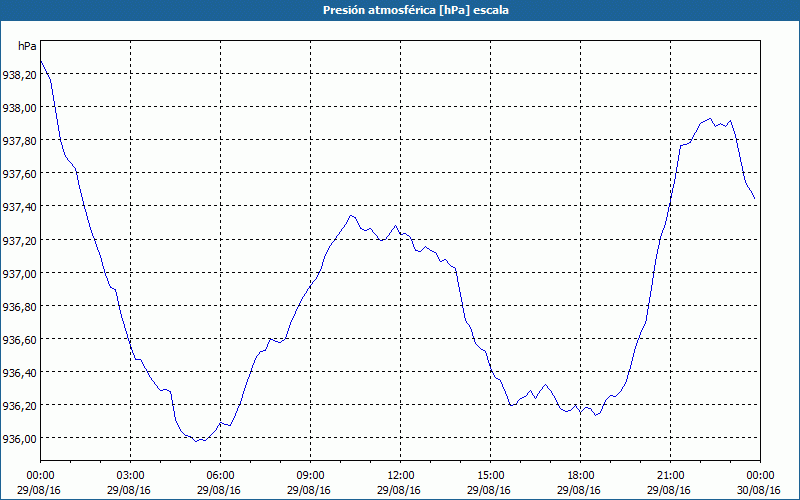Click the 937,60 y-axis value

19,174
